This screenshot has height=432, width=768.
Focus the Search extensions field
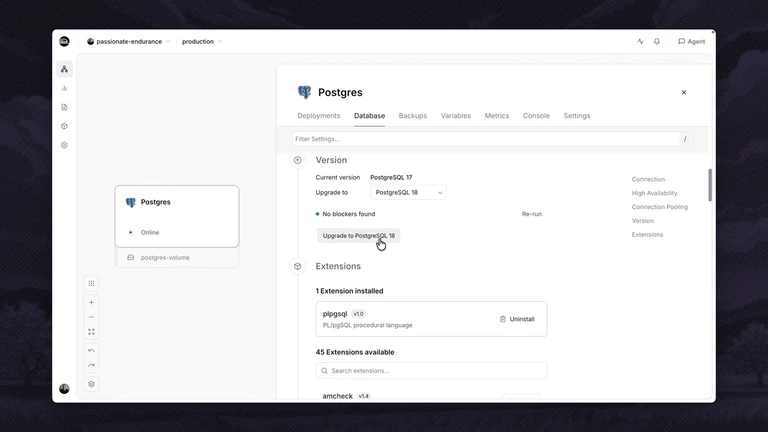coord(431,371)
